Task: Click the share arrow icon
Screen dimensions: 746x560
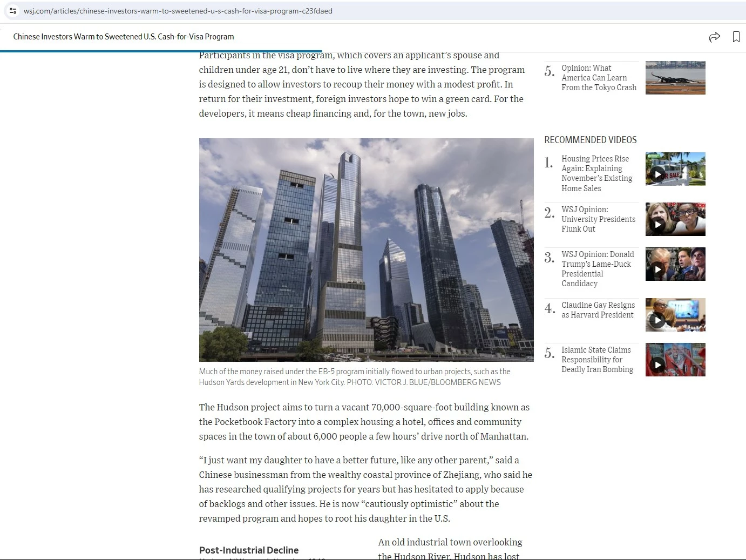Action: tap(714, 37)
